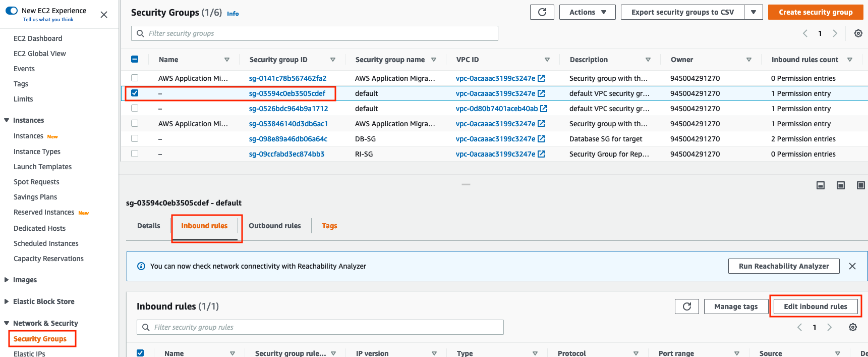The image size is (868, 357).
Task: Sort by Security group ID column arrow
Action: 333,60
